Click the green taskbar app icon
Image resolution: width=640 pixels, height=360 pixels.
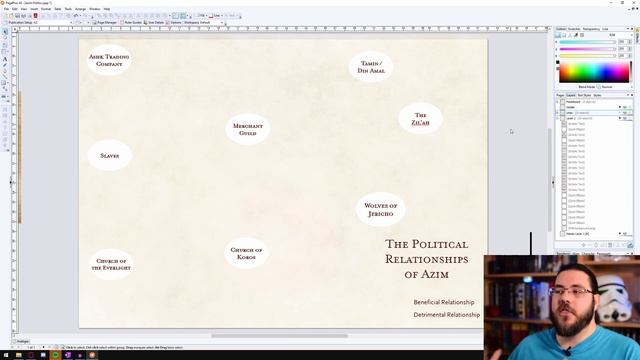pyautogui.click(x=56, y=355)
